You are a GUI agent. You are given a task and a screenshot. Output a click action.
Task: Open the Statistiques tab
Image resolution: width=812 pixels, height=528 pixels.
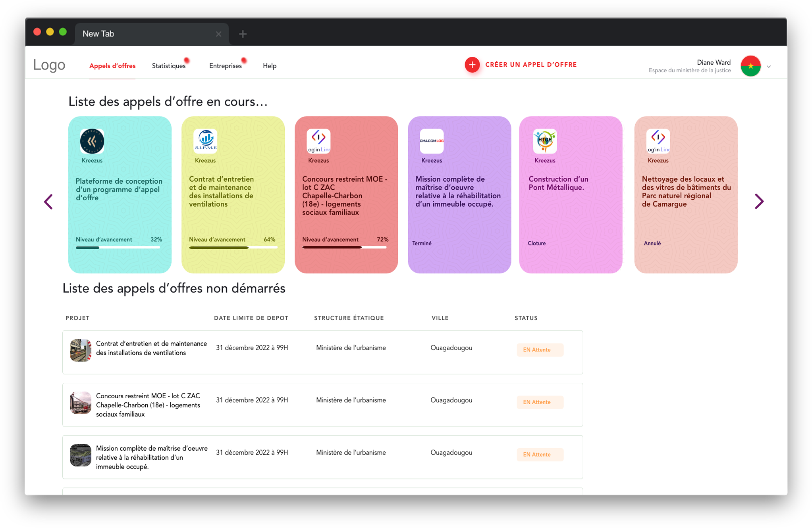tap(169, 66)
